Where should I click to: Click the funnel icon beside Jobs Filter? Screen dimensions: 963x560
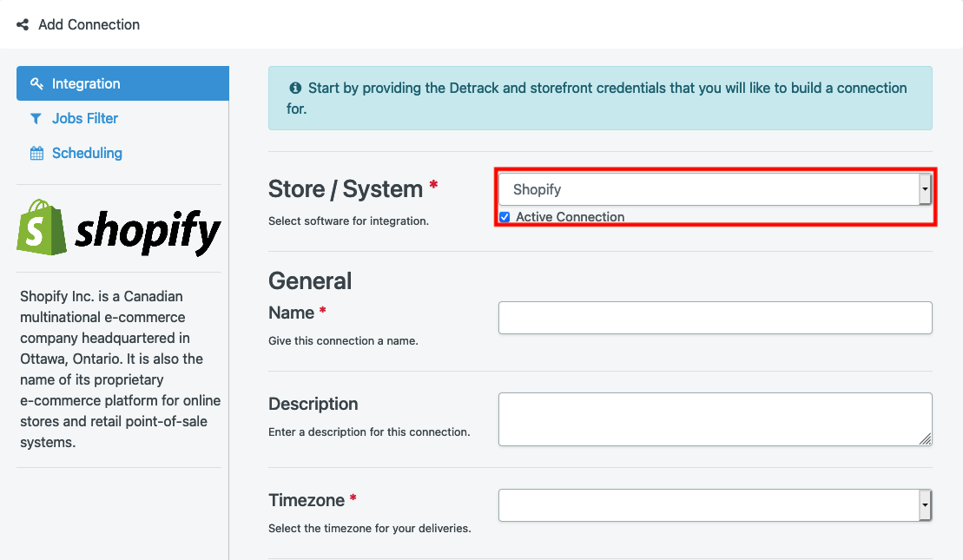pyautogui.click(x=36, y=118)
